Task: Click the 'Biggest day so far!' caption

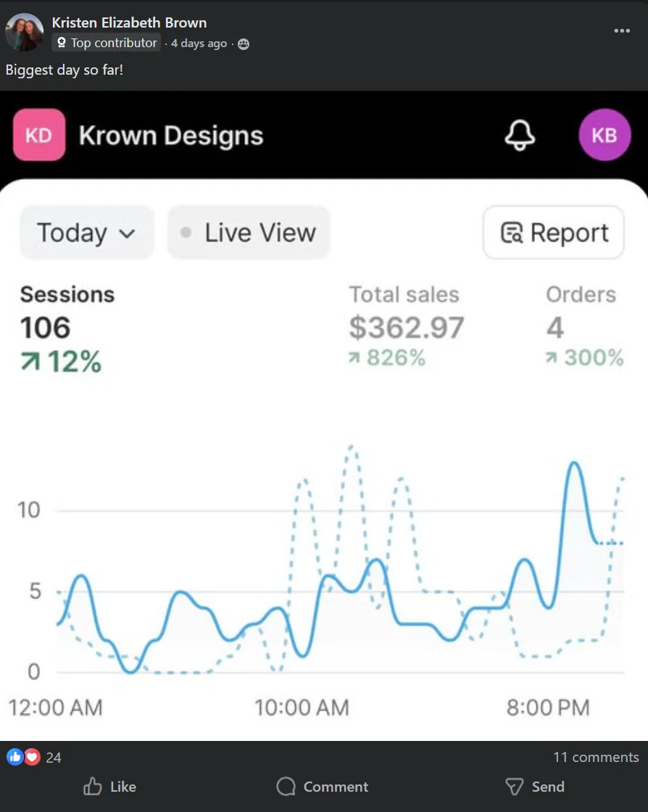Action: 65,70
